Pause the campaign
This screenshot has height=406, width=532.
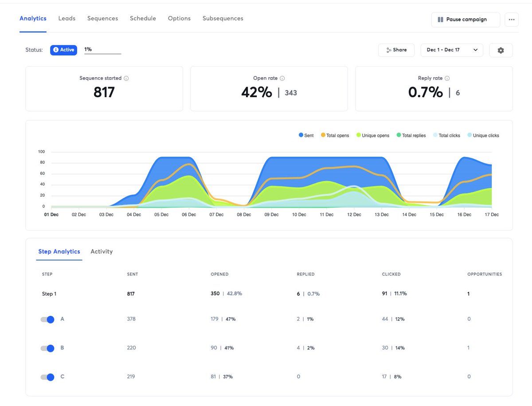click(x=465, y=20)
